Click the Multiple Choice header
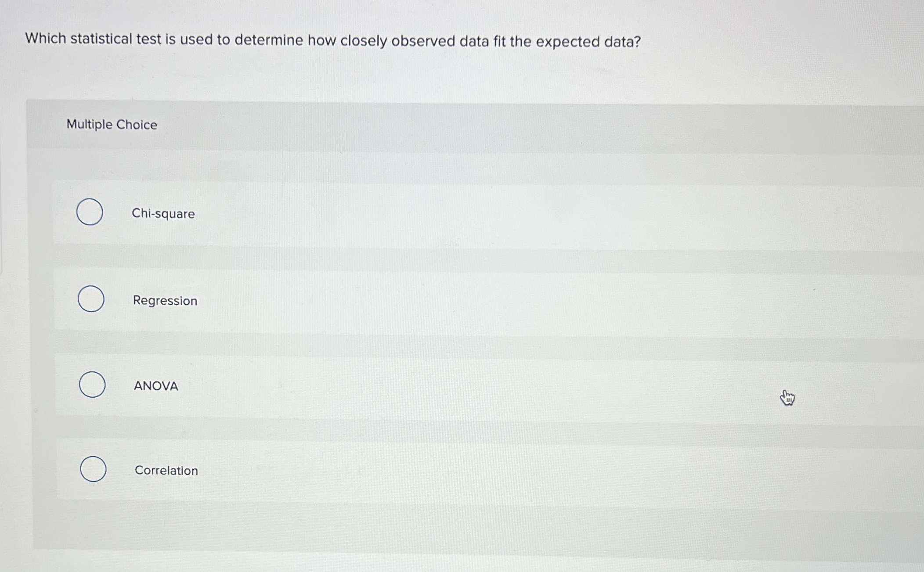 pos(112,124)
